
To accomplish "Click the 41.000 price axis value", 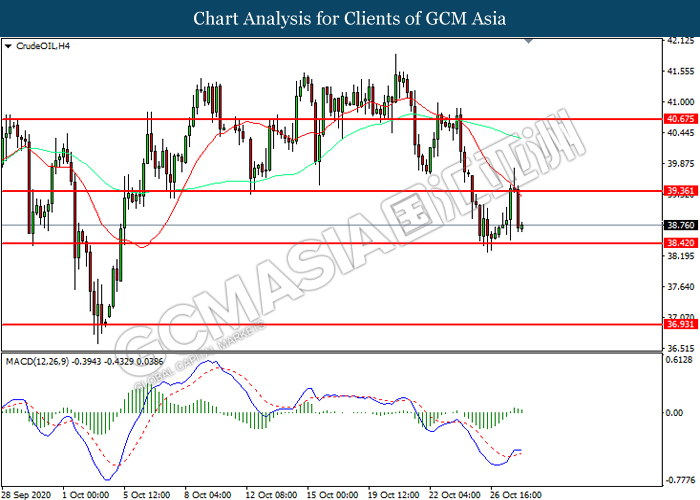I will [x=681, y=102].
